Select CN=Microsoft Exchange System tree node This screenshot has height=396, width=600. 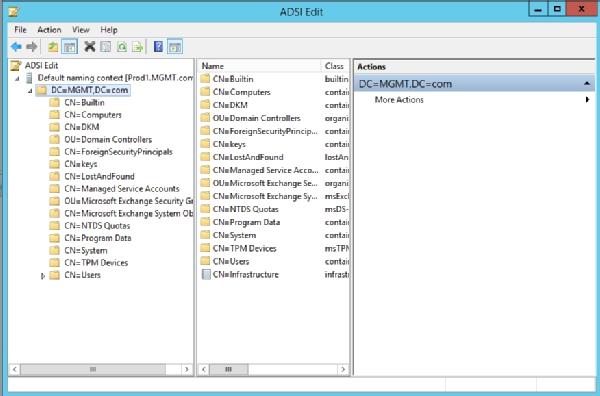(129, 213)
